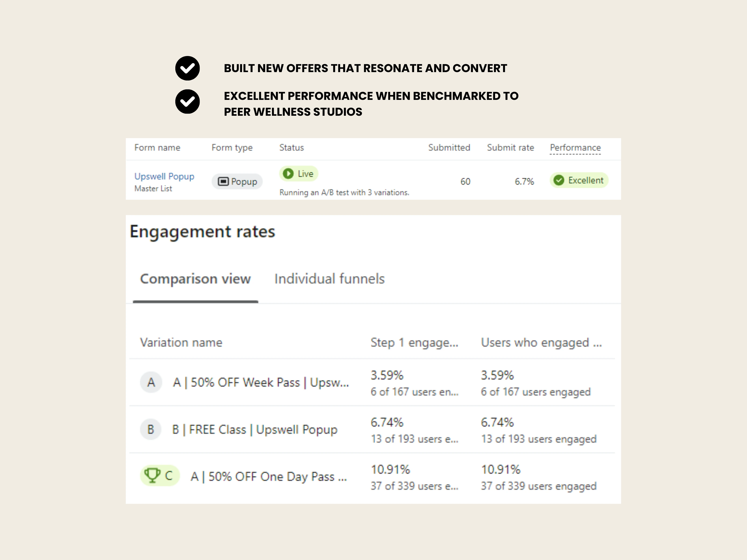Click the truncated 37 of 339 users e... text

[x=414, y=486]
